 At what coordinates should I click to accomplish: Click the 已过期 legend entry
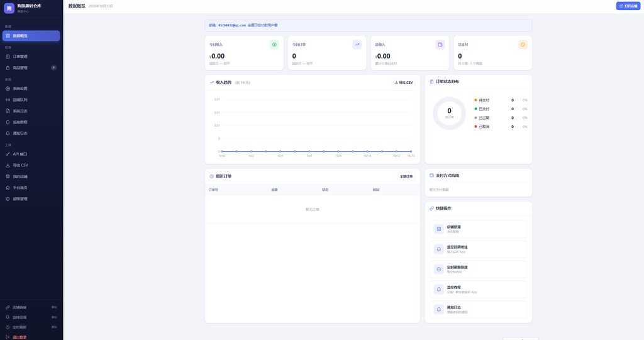(501, 118)
